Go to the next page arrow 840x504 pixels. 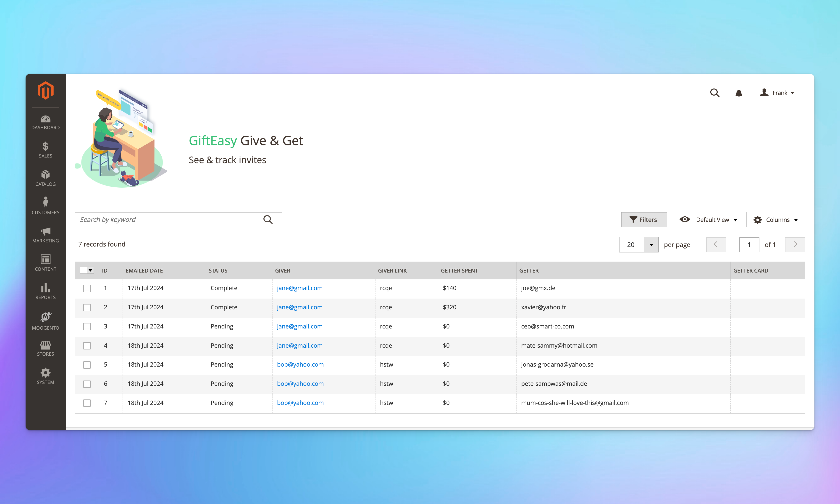pos(795,244)
